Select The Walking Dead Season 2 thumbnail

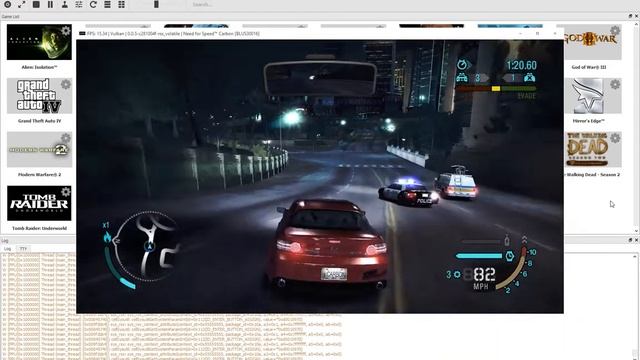coord(593,149)
